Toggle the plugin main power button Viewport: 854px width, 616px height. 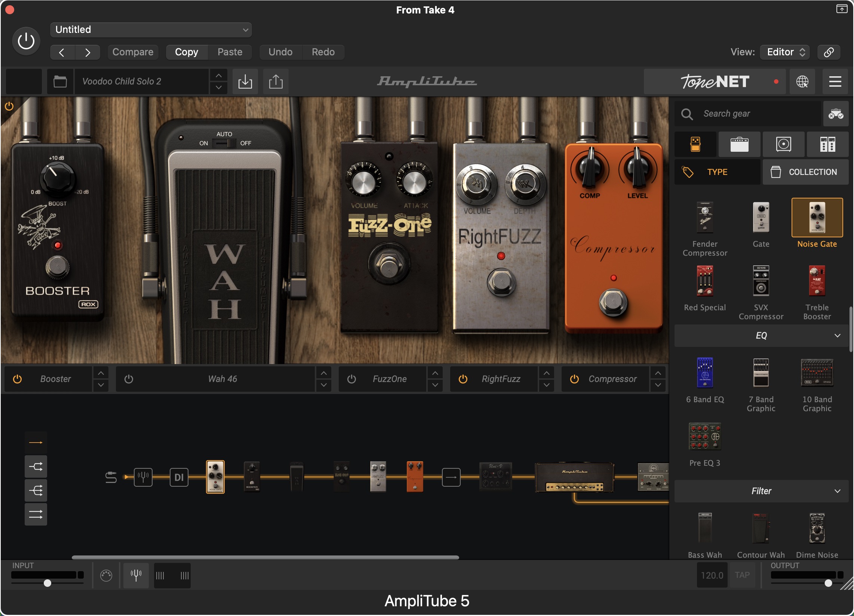click(x=26, y=41)
